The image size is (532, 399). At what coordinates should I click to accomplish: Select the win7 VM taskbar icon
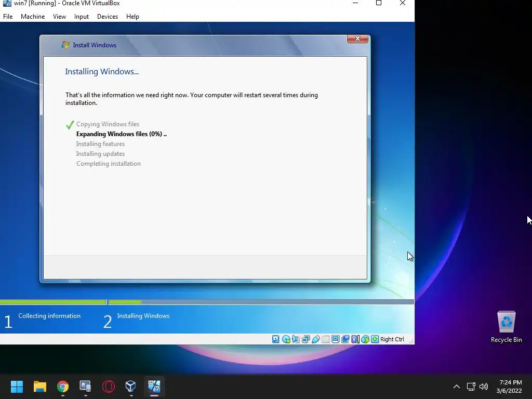(x=154, y=387)
